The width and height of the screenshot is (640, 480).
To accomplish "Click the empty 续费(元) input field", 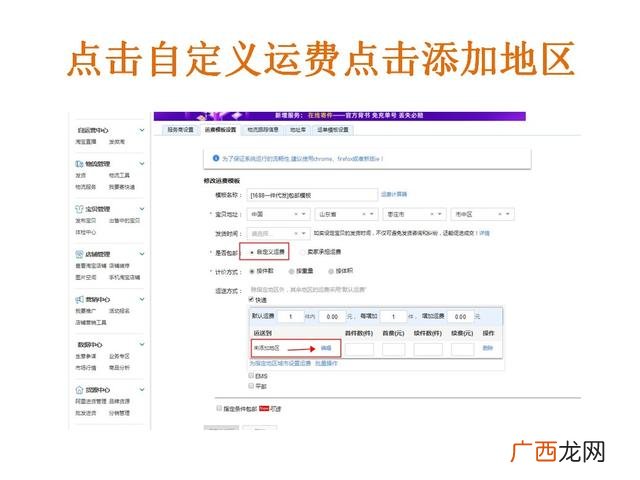I will pyautogui.click(x=462, y=349).
